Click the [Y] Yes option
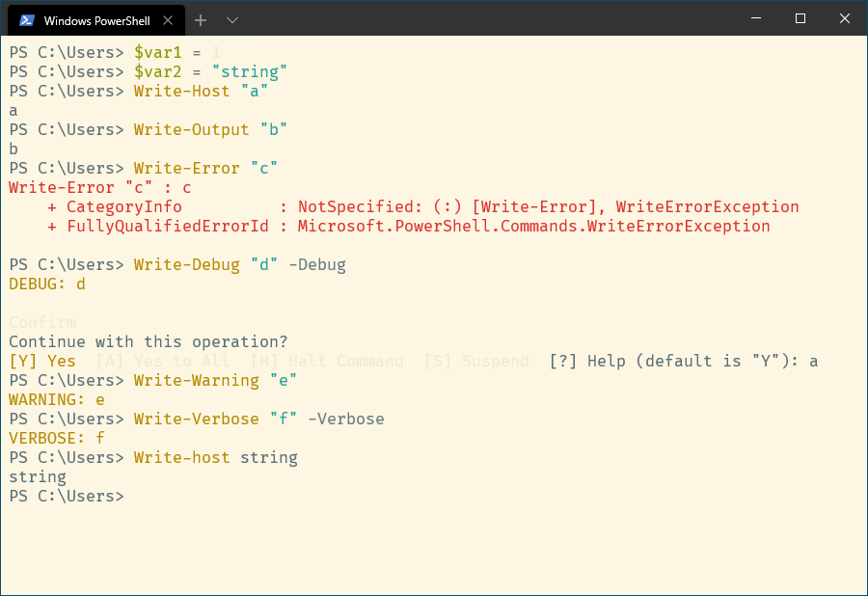This screenshot has height=596, width=868. (42, 362)
